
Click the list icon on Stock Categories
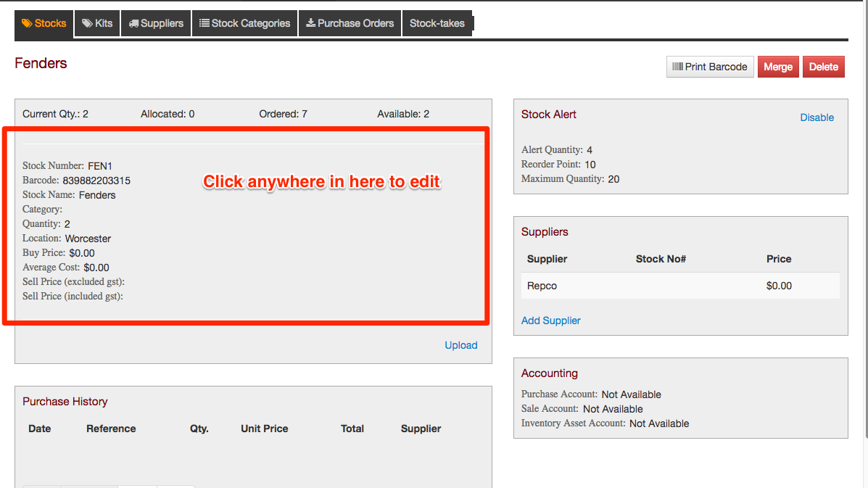tap(204, 22)
